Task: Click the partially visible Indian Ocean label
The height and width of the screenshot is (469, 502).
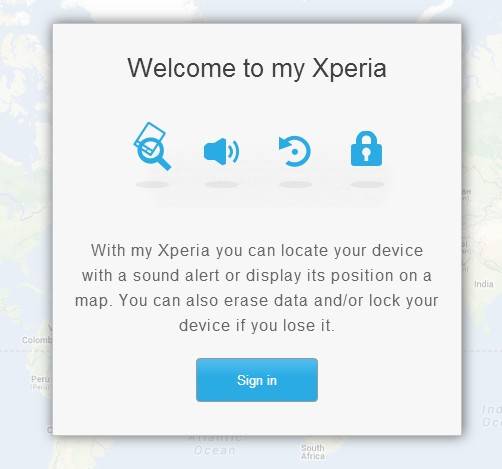Action: tap(492, 416)
